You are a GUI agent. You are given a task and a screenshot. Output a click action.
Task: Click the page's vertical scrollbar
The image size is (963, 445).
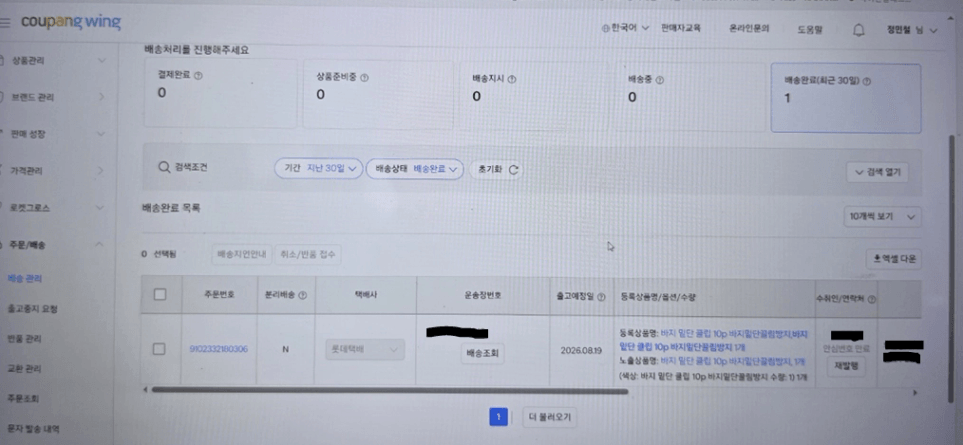pos(951,270)
